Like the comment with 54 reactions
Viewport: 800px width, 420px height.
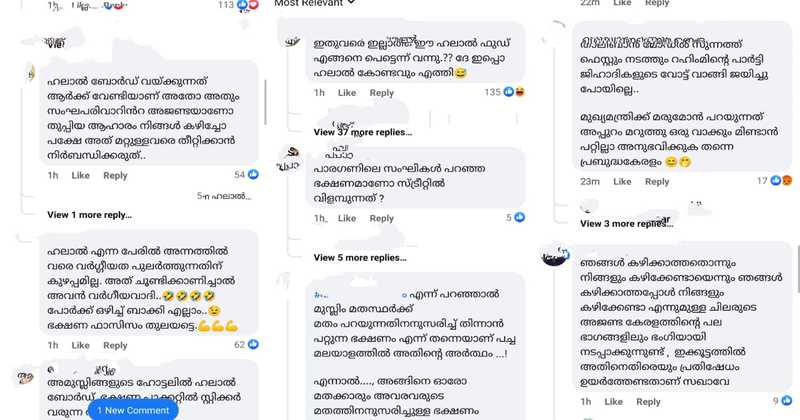click(x=81, y=175)
